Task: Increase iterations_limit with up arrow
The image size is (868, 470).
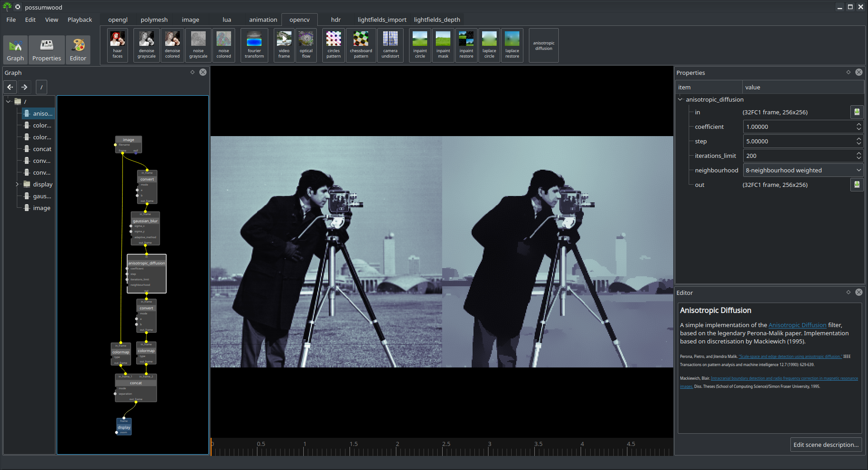Action: [x=859, y=153]
